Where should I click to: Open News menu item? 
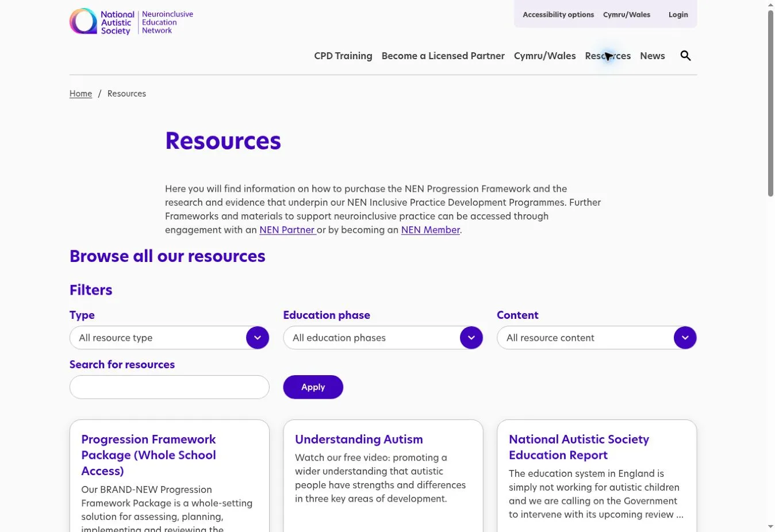click(653, 56)
